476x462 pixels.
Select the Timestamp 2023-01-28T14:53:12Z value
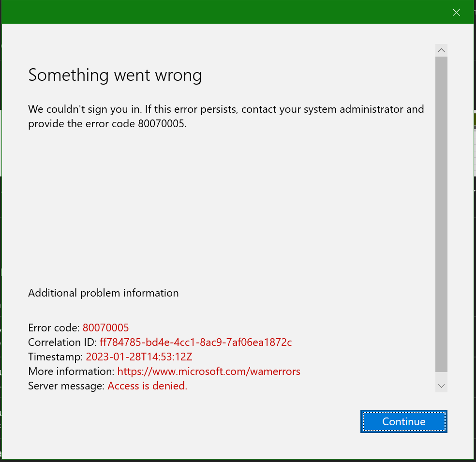(139, 357)
